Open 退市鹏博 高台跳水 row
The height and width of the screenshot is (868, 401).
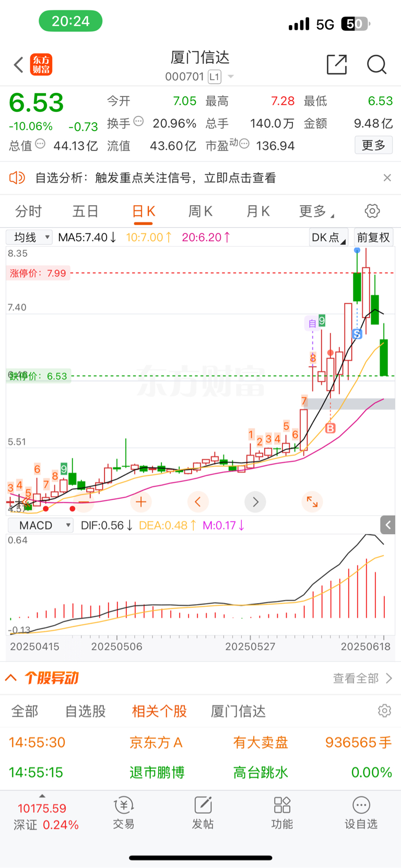[x=200, y=772]
